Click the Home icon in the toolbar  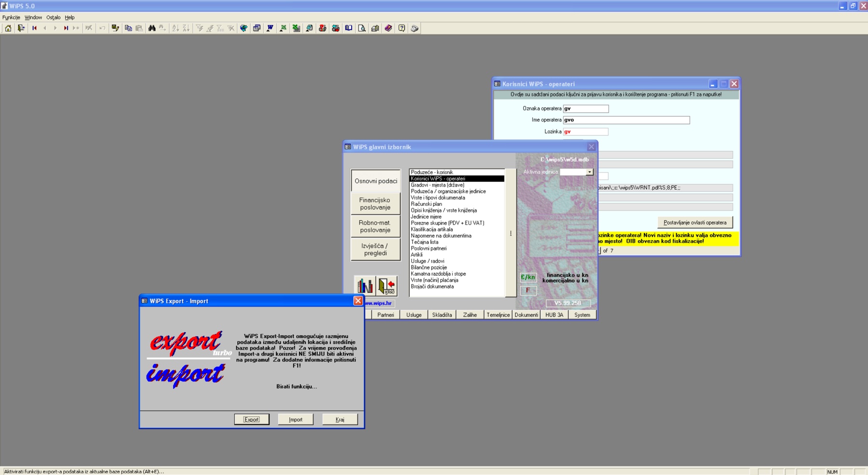[8, 28]
